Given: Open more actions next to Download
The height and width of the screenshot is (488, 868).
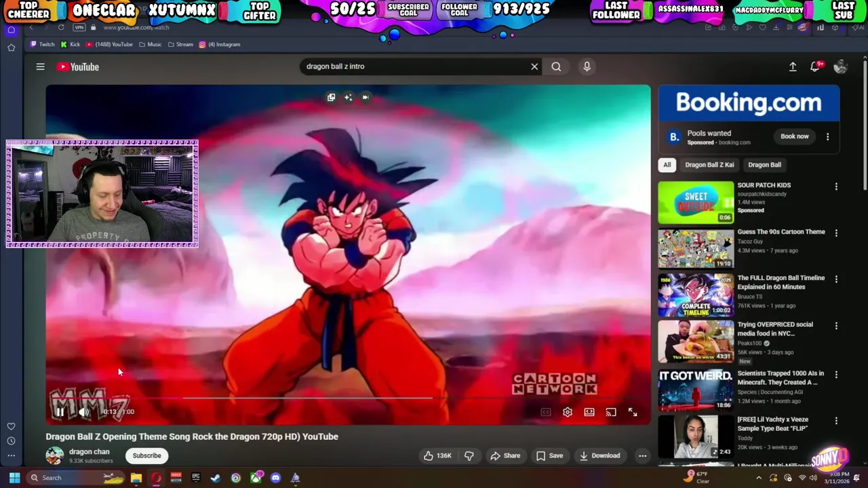Looking at the screenshot, I should coord(642,455).
